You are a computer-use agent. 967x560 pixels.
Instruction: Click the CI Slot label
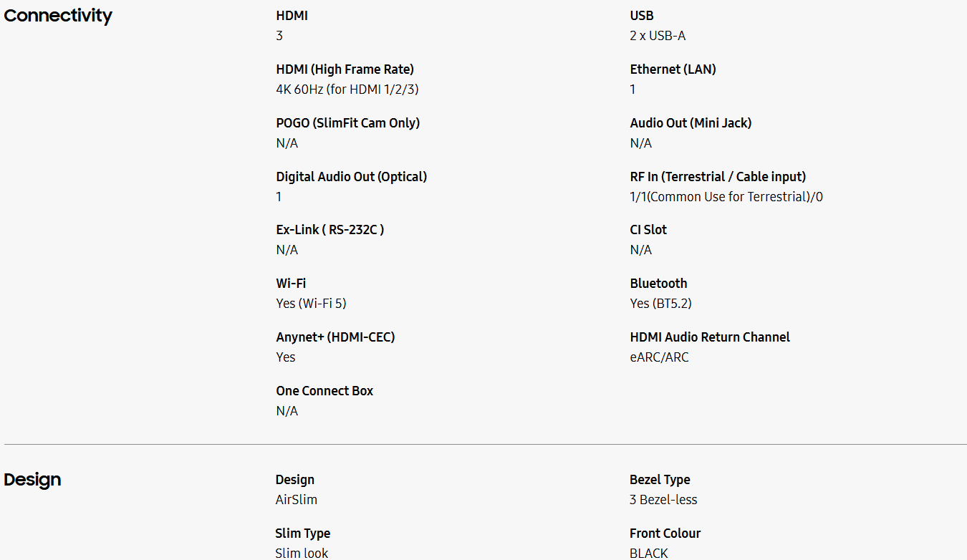click(x=648, y=230)
